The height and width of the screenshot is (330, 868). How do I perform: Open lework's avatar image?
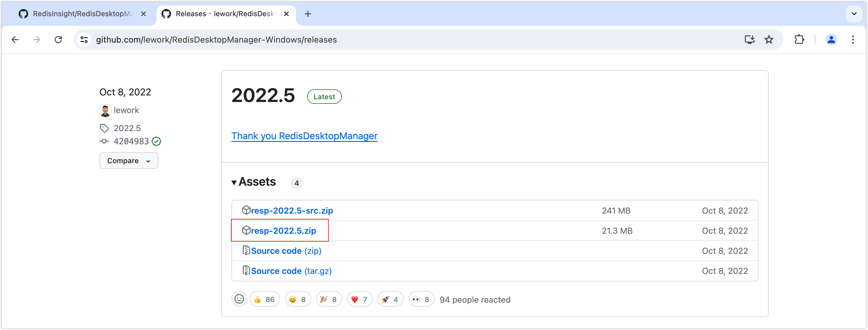coord(105,110)
